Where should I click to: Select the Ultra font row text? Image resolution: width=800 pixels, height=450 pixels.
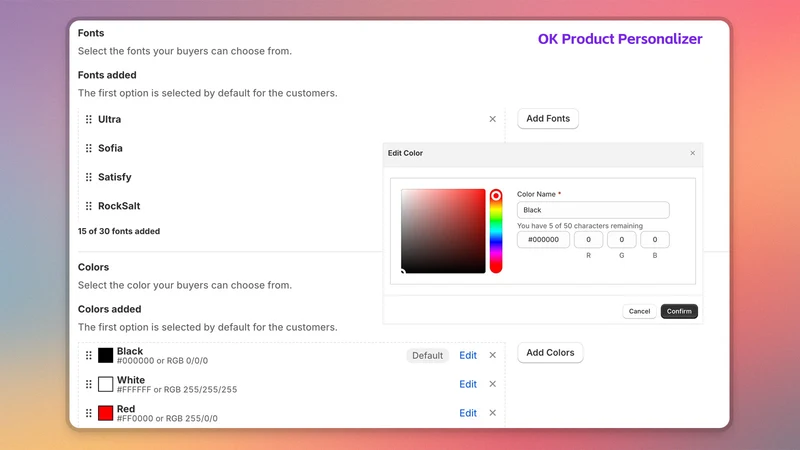110,119
